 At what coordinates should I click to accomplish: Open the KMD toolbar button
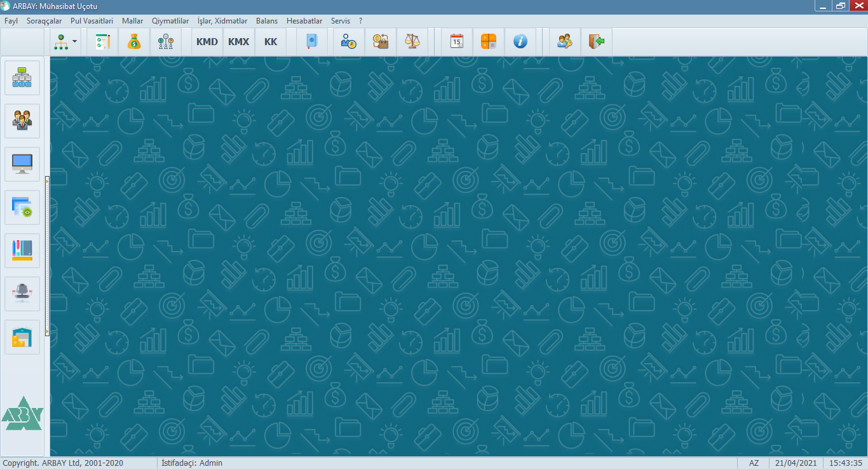click(207, 42)
